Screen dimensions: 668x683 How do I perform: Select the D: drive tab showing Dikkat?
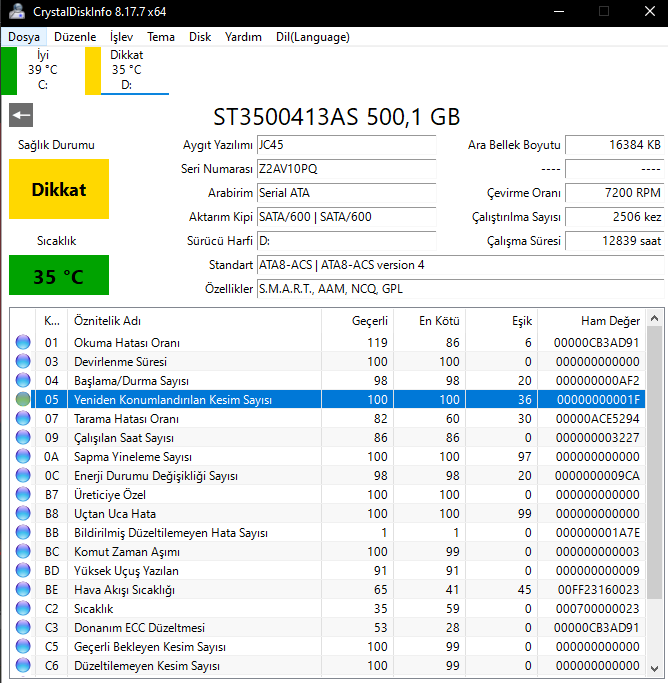[127, 71]
